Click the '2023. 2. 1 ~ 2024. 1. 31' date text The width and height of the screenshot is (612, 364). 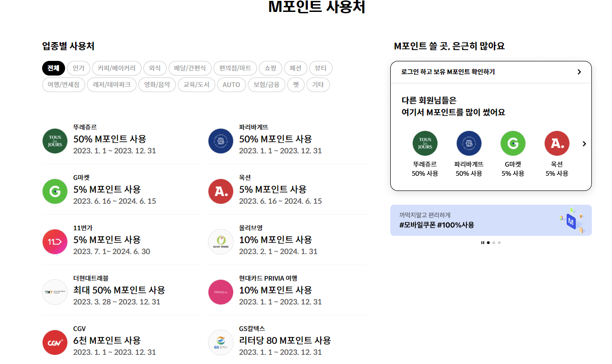[279, 251]
